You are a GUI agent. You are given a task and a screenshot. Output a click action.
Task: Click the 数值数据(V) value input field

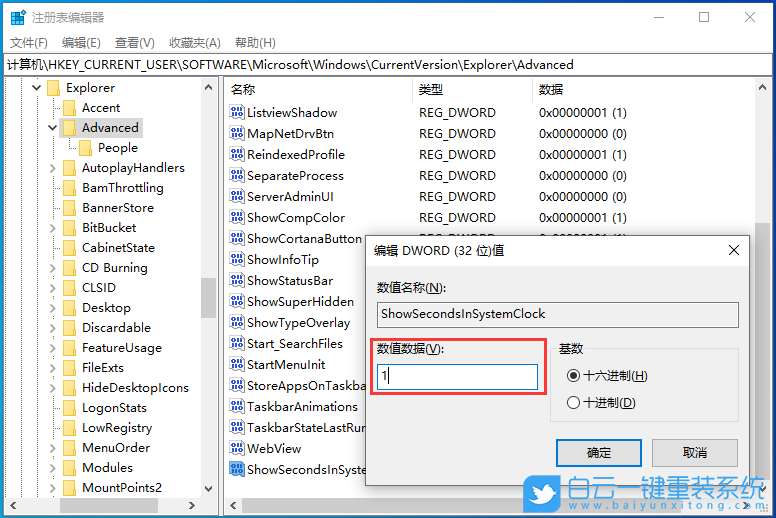click(457, 377)
